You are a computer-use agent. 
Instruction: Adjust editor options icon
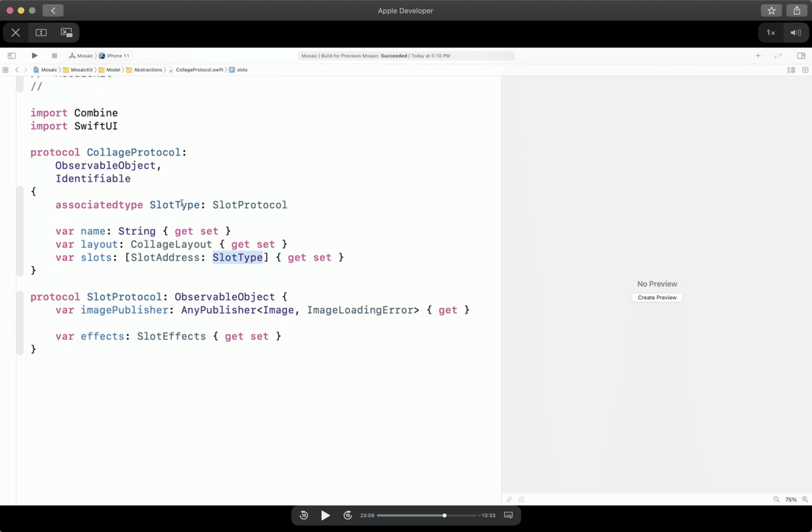[x=791, y=70]
